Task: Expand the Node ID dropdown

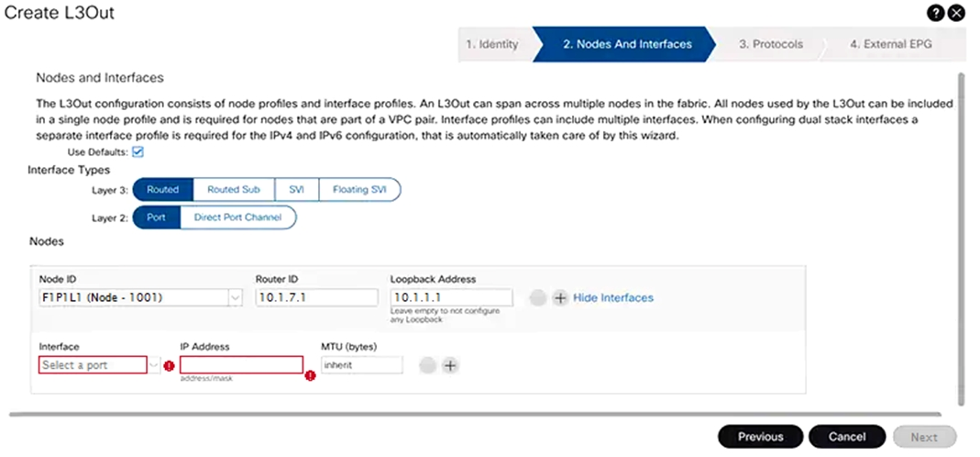Action: 235,298
